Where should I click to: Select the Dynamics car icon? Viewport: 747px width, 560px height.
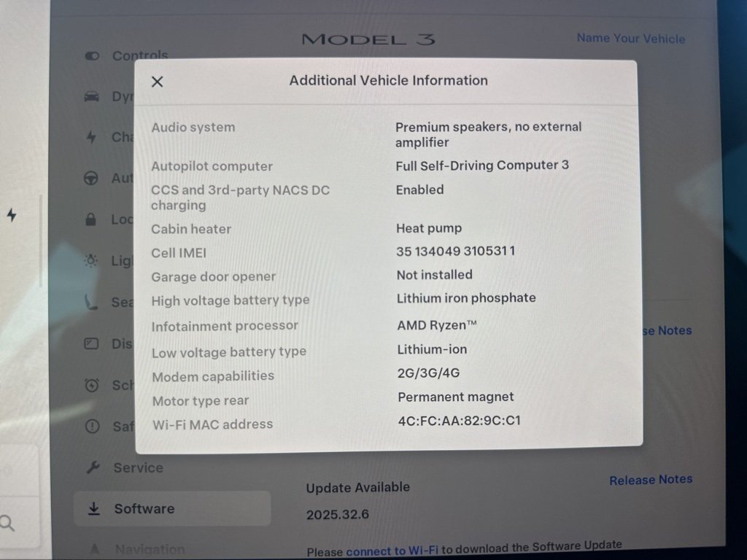(91, 97)
